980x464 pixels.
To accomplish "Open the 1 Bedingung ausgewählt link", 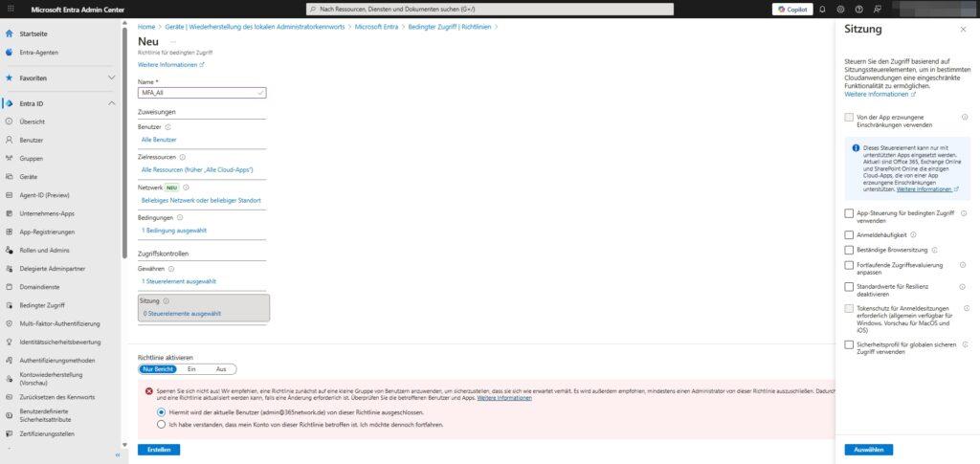I will [x=174, y=231].
